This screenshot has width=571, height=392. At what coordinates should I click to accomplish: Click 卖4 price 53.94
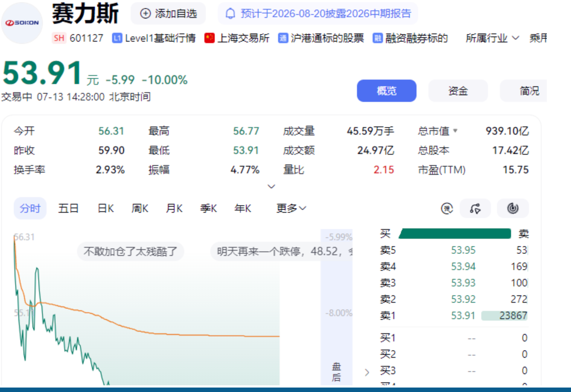tap(463, 266)
